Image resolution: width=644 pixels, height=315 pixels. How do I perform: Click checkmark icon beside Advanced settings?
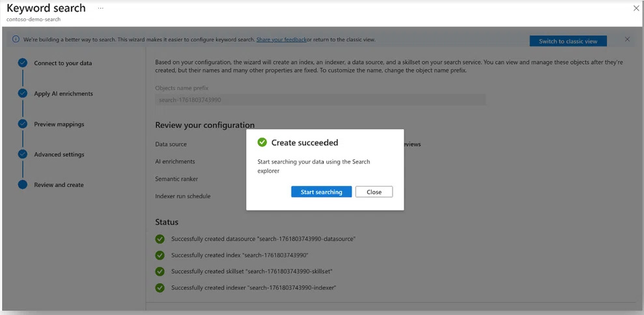(x=23, y=154)
